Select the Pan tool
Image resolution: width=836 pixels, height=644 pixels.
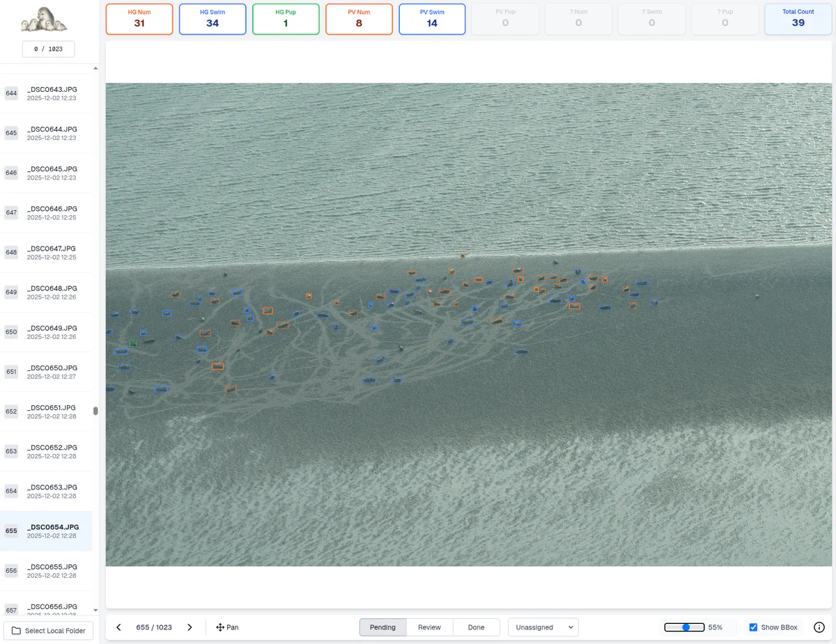point(227,627)
